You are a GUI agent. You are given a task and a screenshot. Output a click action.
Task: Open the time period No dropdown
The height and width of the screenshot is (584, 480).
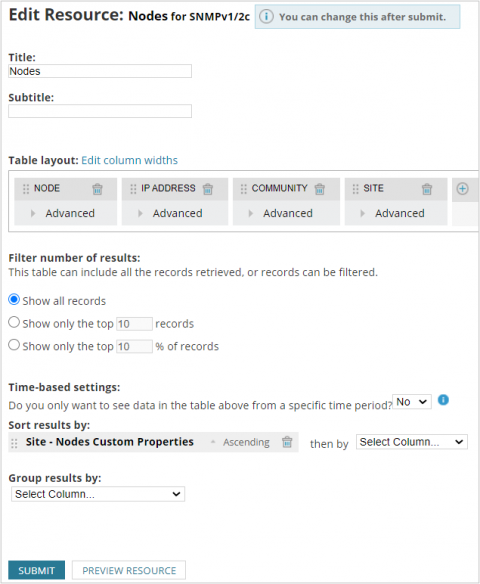[x=412, y=402]
